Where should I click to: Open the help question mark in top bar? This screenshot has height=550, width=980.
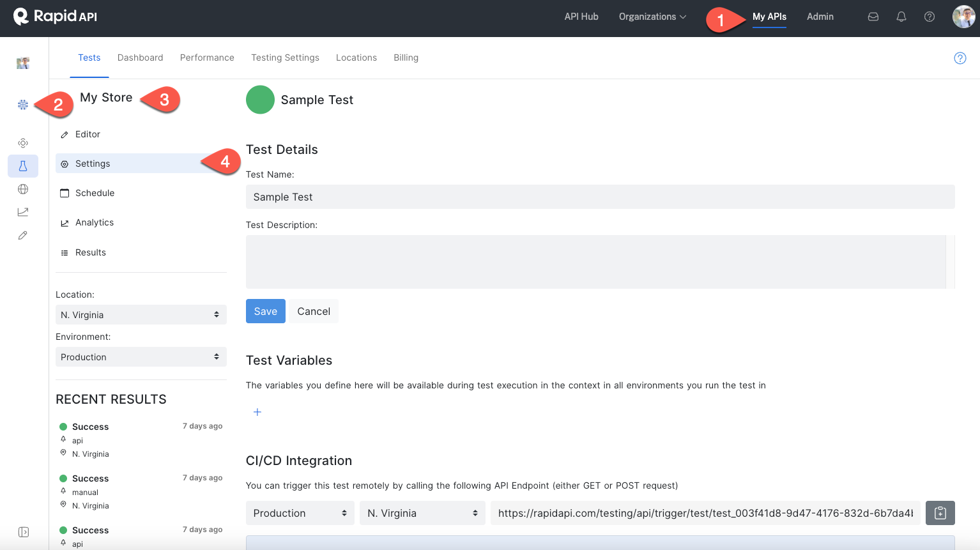pos(930,17)
